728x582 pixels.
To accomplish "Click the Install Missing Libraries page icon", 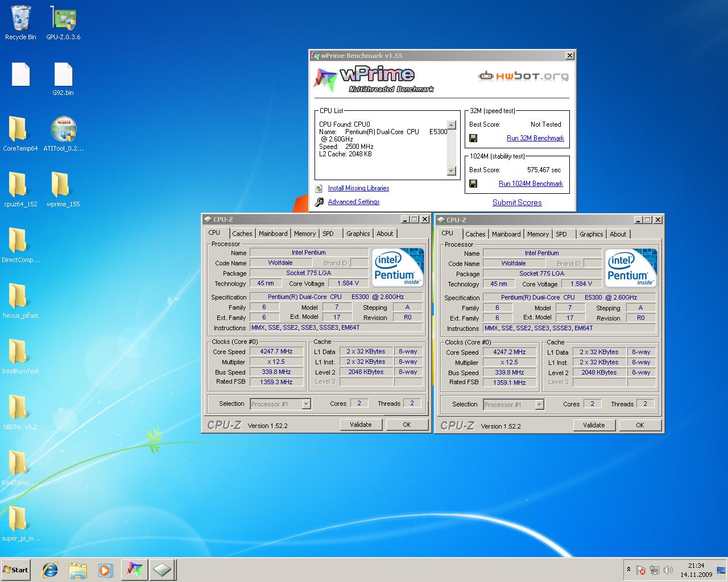I will (320, 188).
